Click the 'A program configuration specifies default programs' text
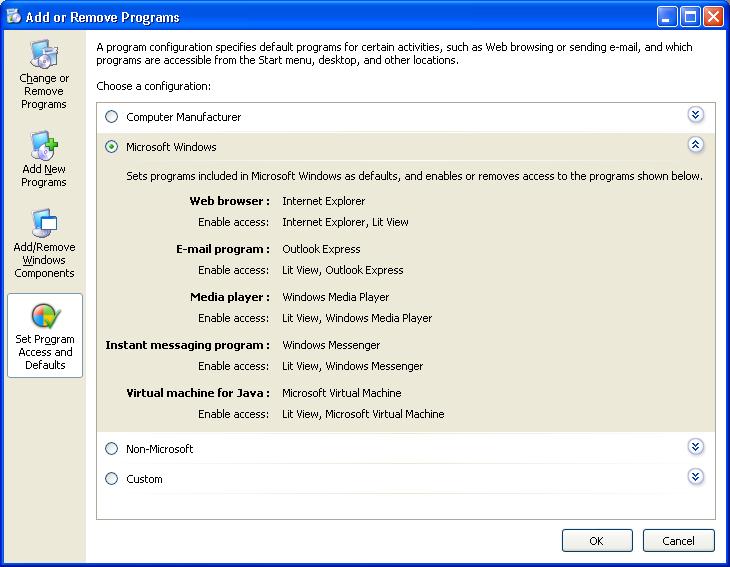730x567 pixels. pos(394,54)
